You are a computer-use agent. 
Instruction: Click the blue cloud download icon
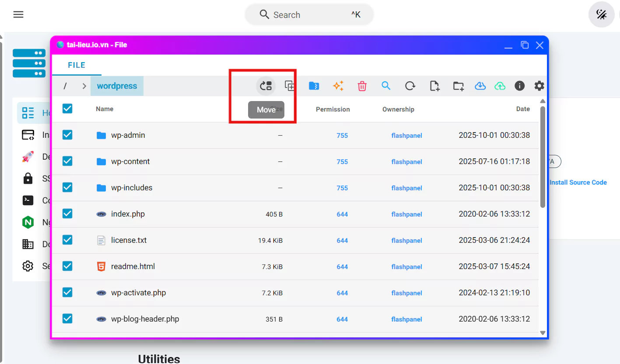click(x=480, y=86)
